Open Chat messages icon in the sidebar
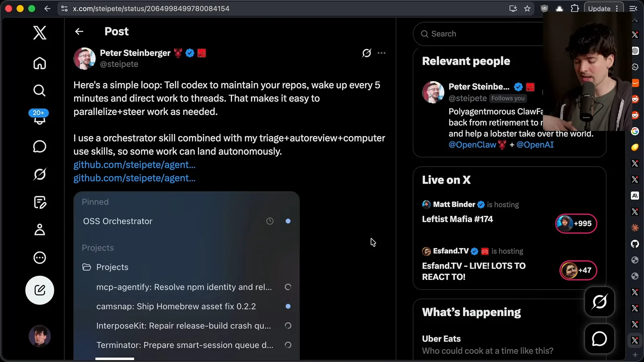Image resolution: width=644 pixels, height=362 pixels. tap(39, 146)
